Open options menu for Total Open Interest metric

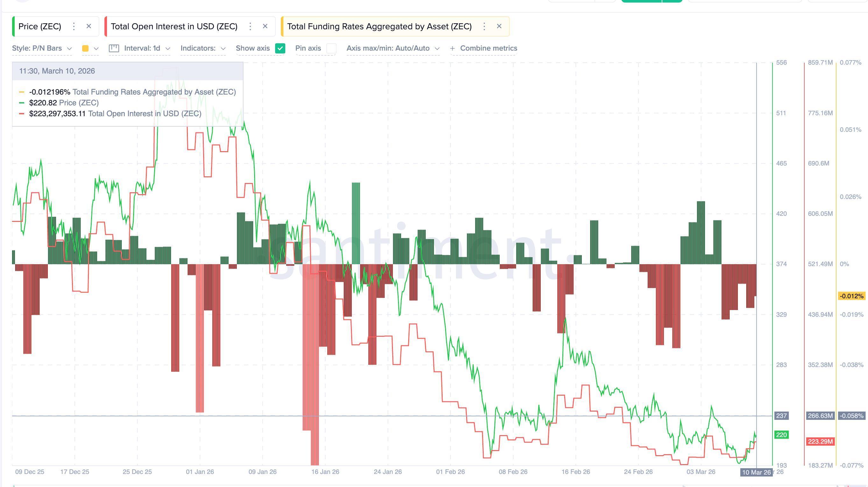250,26
